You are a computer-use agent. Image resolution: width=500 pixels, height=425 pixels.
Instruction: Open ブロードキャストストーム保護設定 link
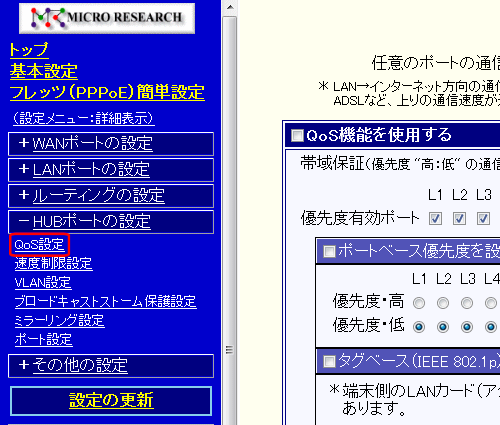coord(105,302)
